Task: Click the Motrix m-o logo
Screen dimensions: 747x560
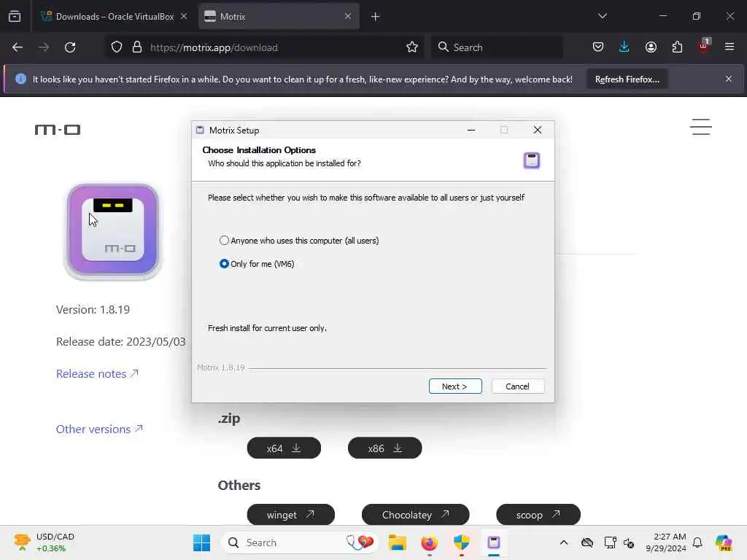Action: [58, 130]
